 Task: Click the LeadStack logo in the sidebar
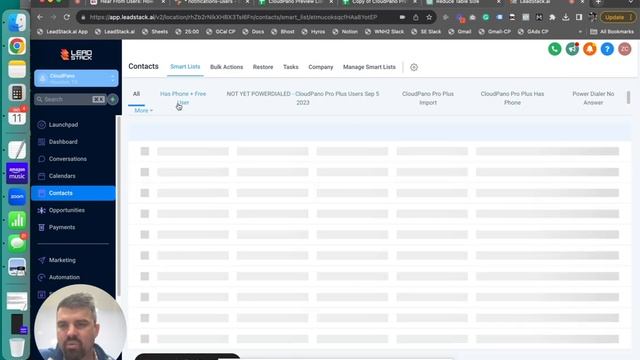(x=76, y=55)
